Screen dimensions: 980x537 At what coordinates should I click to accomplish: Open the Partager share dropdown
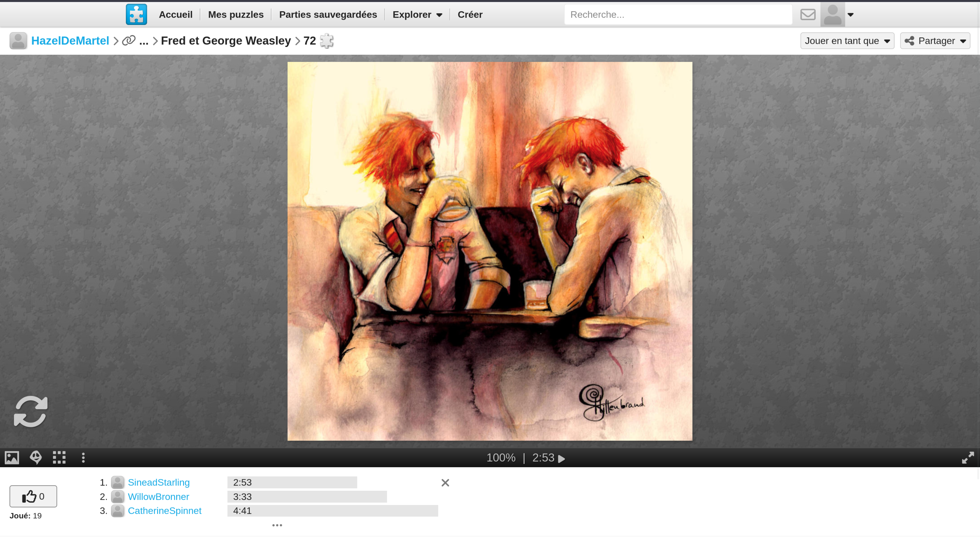point(935,41)
